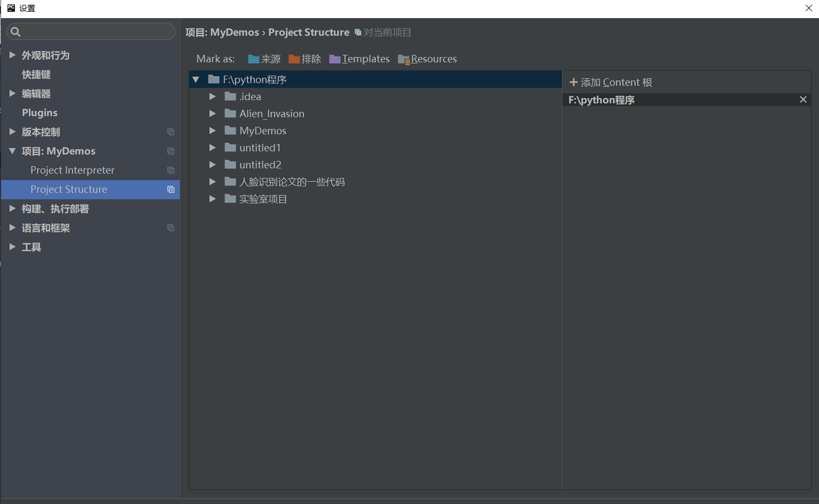Expand the 语言和框架 section

click(x=12, y=227)
